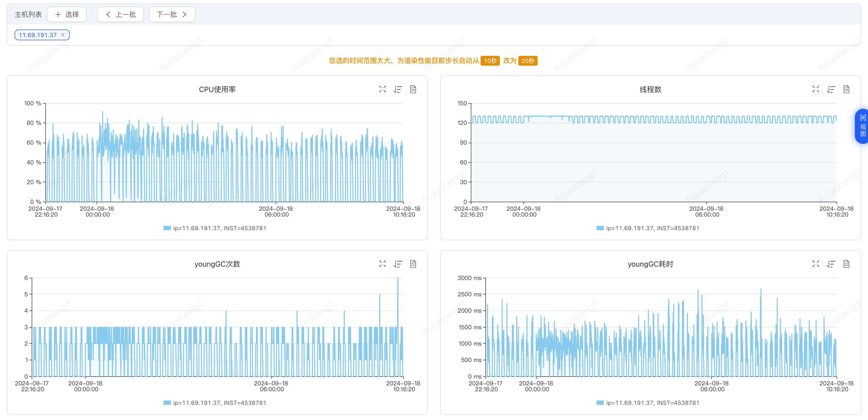Viewport: 868px width, 420px height.
Task: Expand youngGC次数 chart to fullscreen
Action: 382,264
